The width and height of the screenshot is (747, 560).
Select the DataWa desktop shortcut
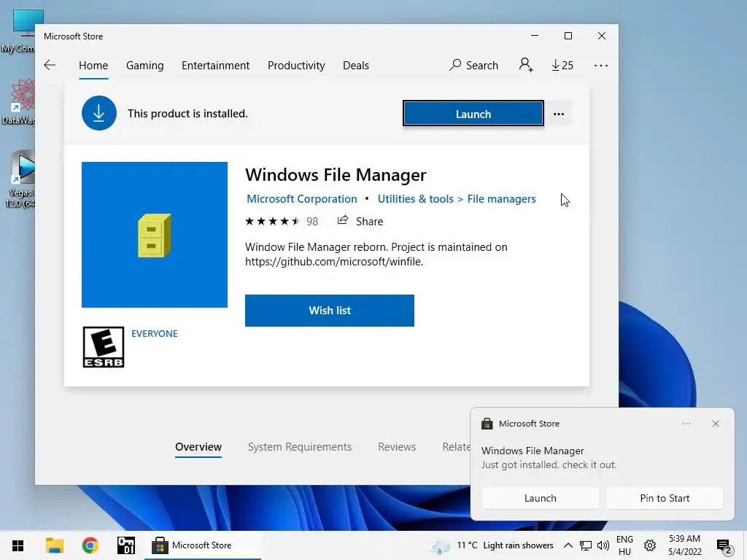click(19, 101)
